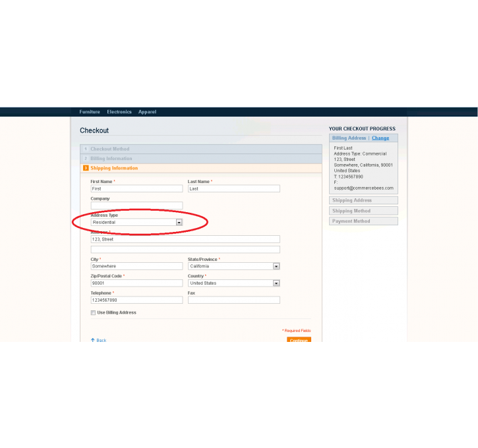
Task: Click the Telephone input field
Action: (136, 300)
